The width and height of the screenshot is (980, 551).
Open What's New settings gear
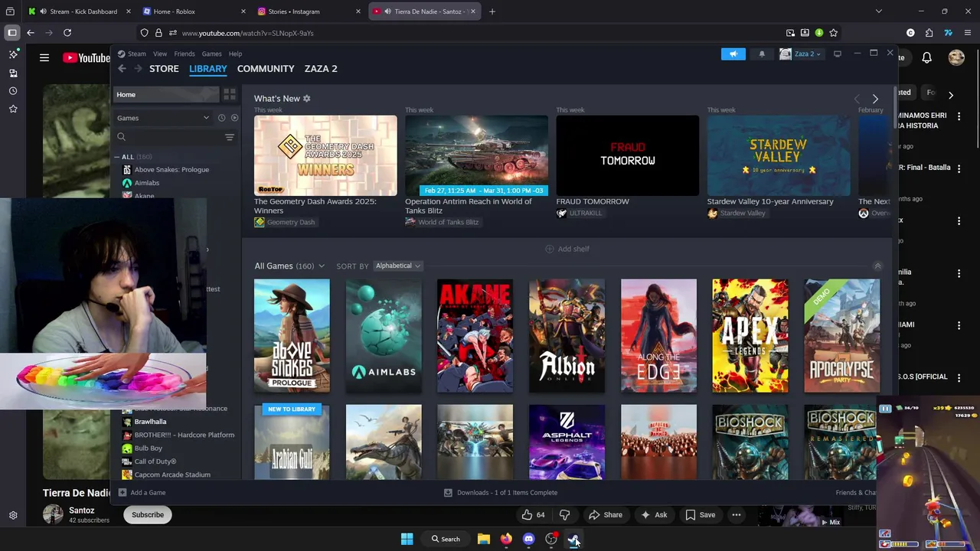click(306, 99)
